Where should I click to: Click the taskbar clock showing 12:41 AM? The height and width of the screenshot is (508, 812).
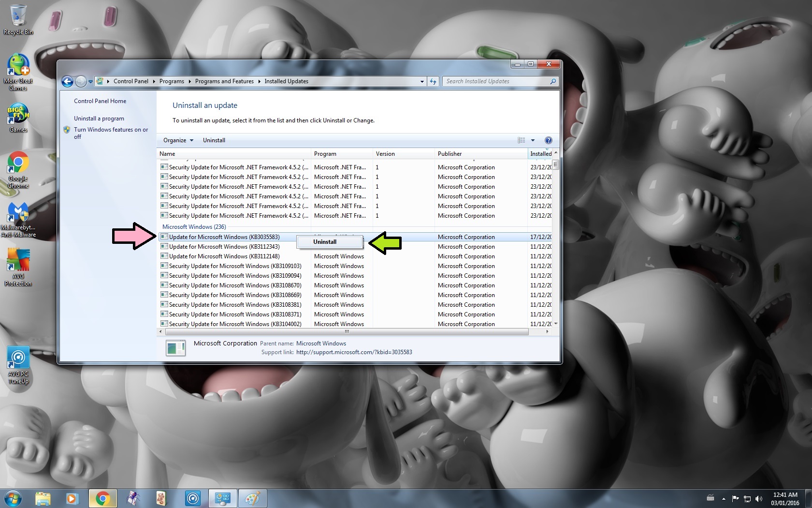(785, 499)
